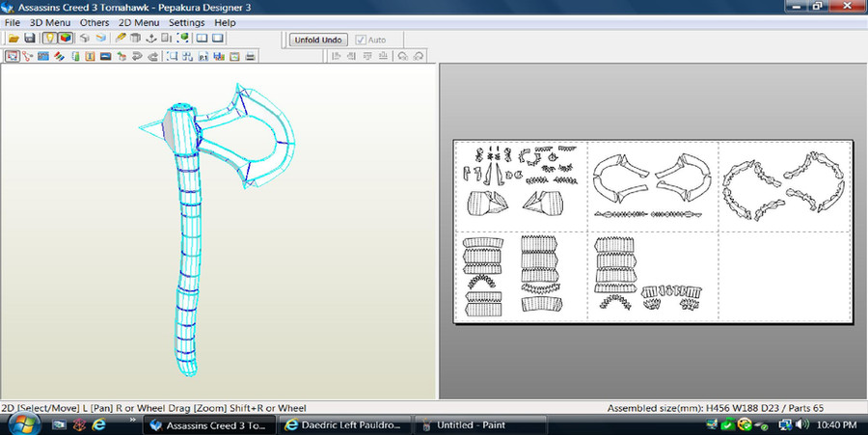868x435 pixels.
Task: Launch Internet Explorer from quick launch
Action: [x=98, y=424]
